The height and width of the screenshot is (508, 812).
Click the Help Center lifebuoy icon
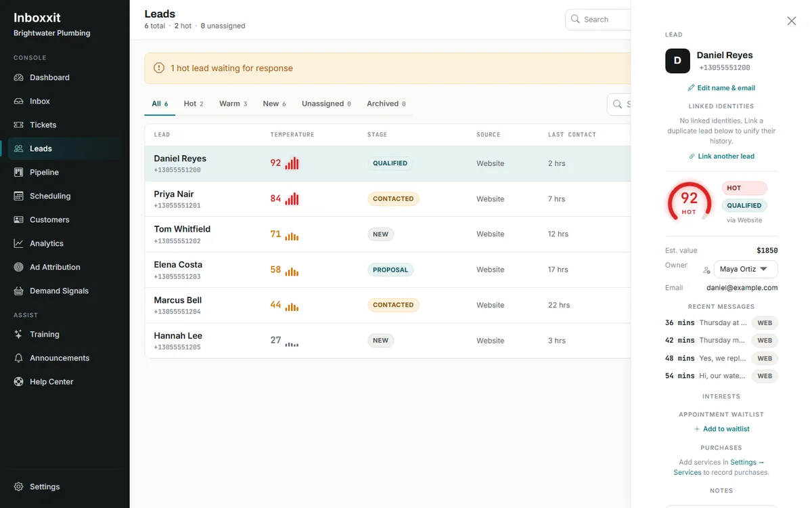point(19,381)
